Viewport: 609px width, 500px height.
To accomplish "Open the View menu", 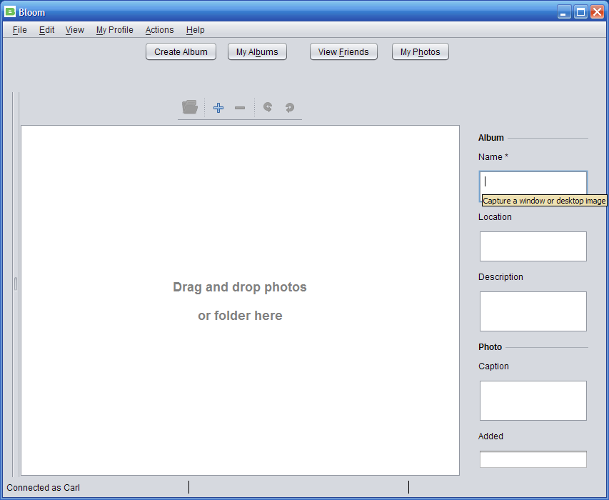I will [75, 30].
